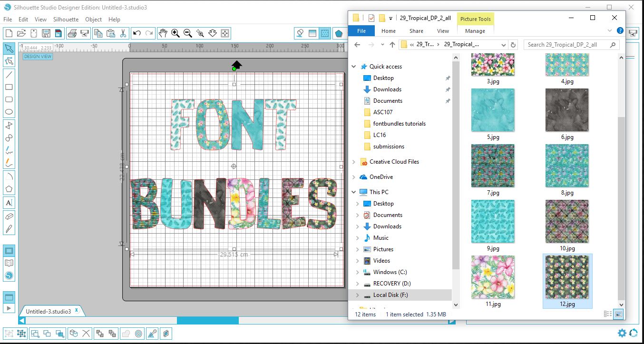Collapse the Quick access section
The height and width of the screenshot is (344, 644).
353,66
